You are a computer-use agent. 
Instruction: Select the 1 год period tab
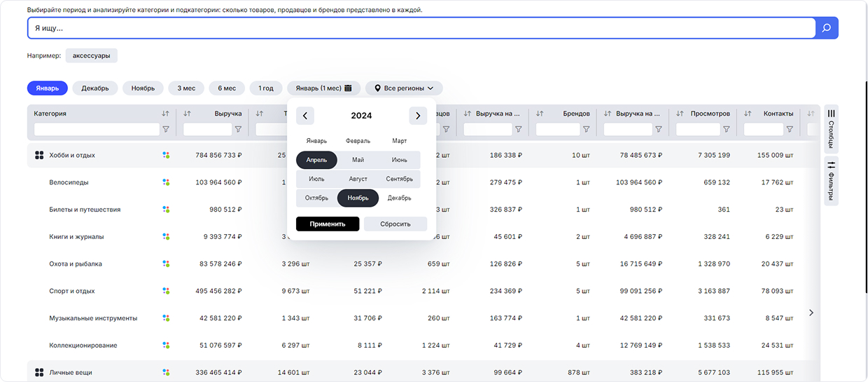coord(265,88)
